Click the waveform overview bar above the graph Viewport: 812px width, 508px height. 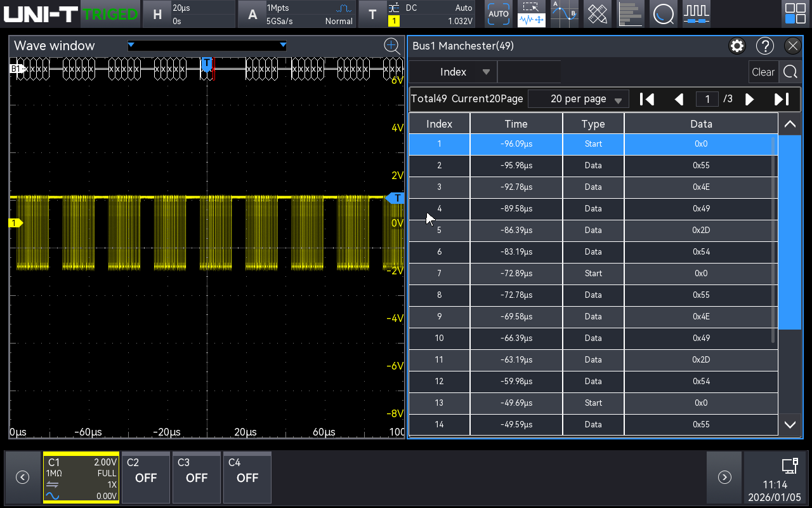207,45
